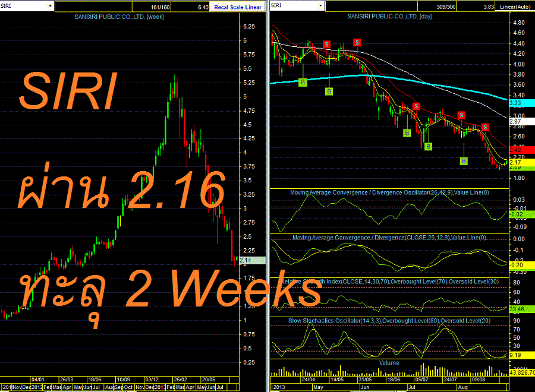Click the Jun month label on daily axis
This screenshot has height=392, width=535.
(365, 387)
